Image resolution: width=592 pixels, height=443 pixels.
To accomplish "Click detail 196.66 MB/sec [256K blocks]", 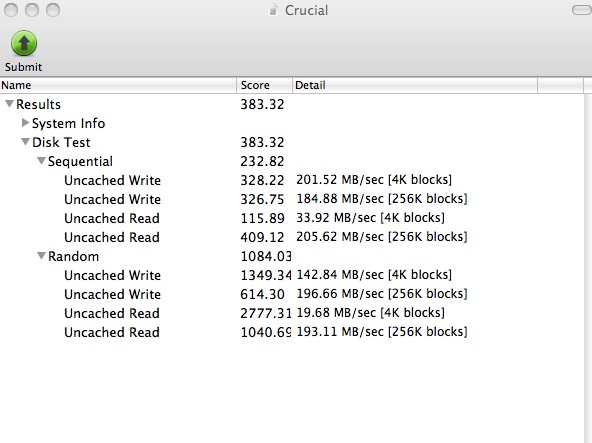I will (x=382, y=293).
